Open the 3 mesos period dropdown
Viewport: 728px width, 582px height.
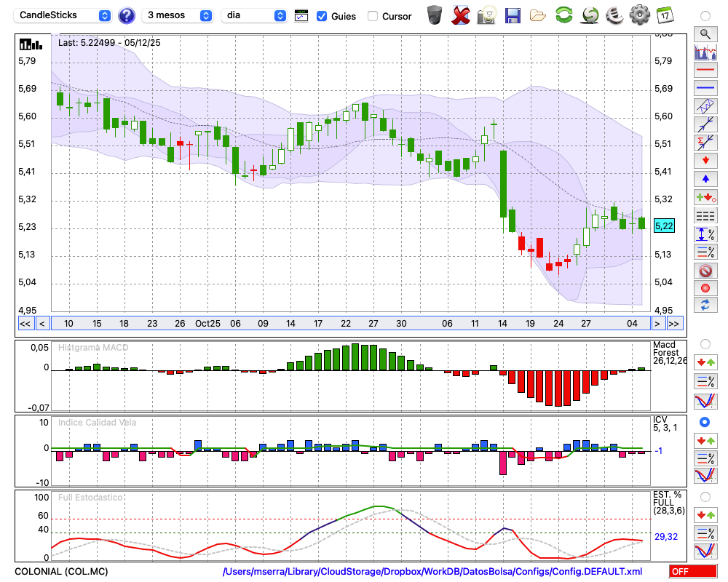coord(178,15)
